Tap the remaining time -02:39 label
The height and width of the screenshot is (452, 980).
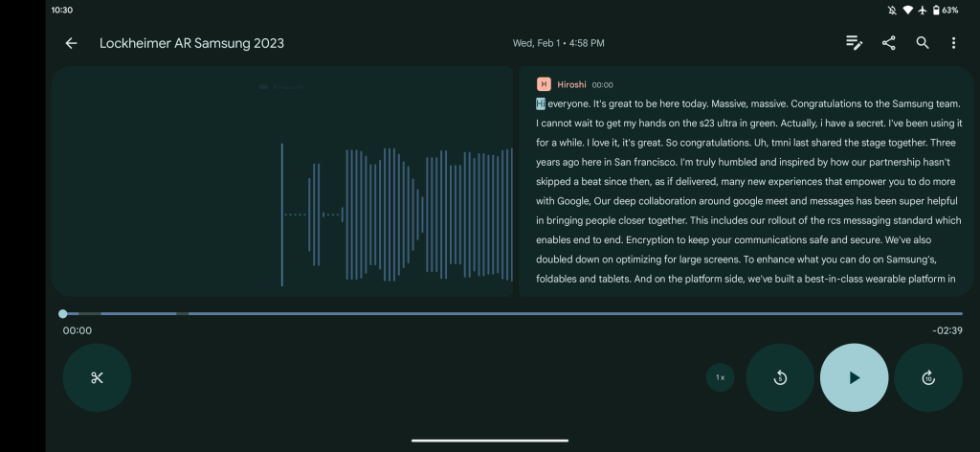[947, 331]
